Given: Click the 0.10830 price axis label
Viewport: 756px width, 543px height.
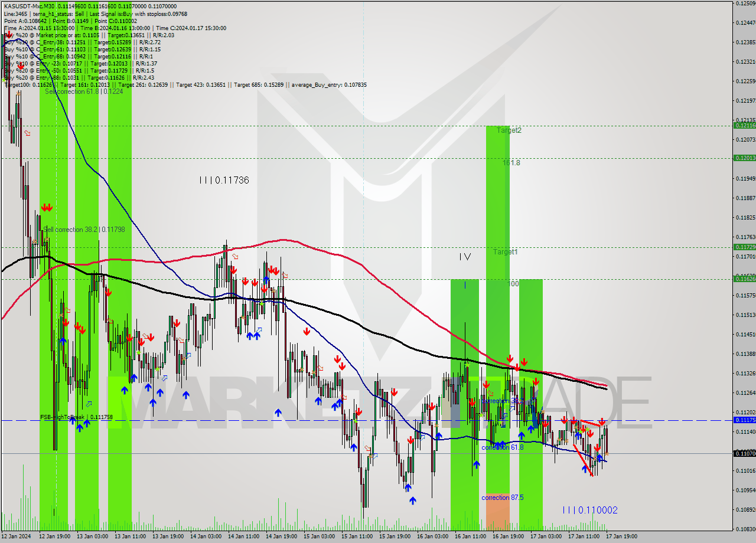Looking at the screenshot, I should pos(745,529).
